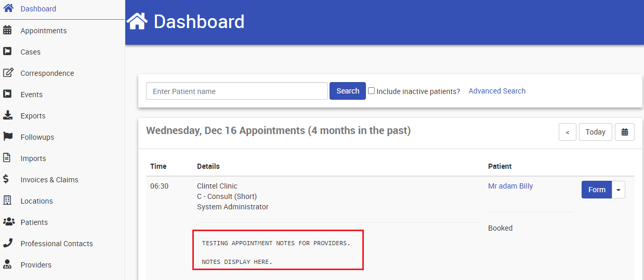Select Providers in the sidebar
This screenshot has height=280, width=644.
tap(36, 265)
